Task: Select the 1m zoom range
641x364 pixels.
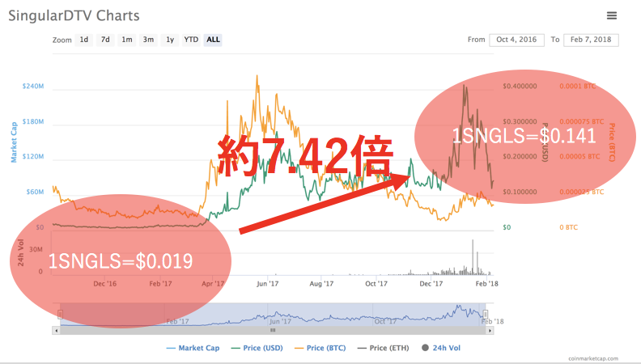Action: pyautogui.click(x=127, y=40)
